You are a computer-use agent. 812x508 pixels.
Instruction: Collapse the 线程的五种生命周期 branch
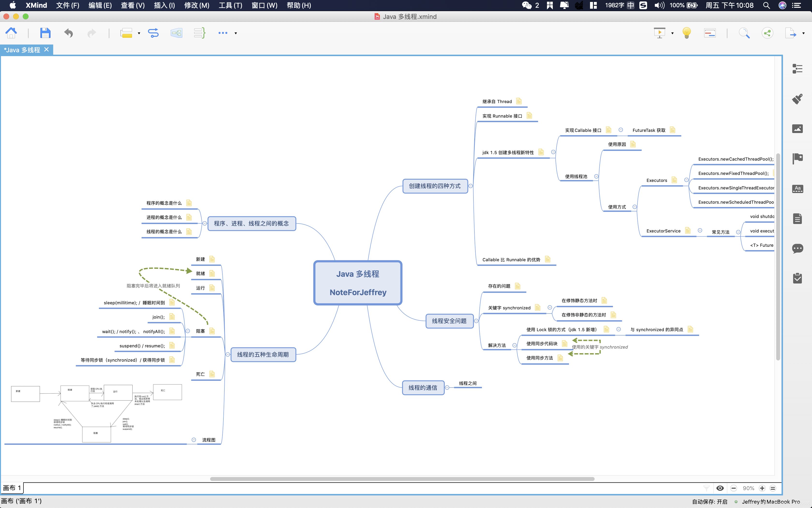[x=228, y=354]
